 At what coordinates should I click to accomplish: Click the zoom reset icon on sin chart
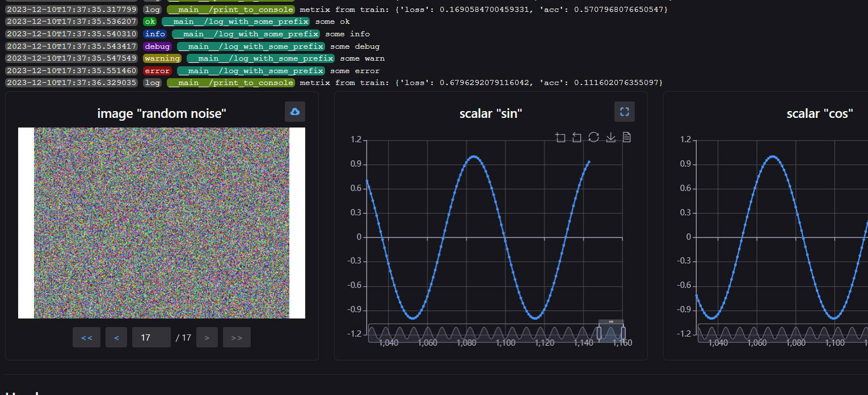(577, 137)
